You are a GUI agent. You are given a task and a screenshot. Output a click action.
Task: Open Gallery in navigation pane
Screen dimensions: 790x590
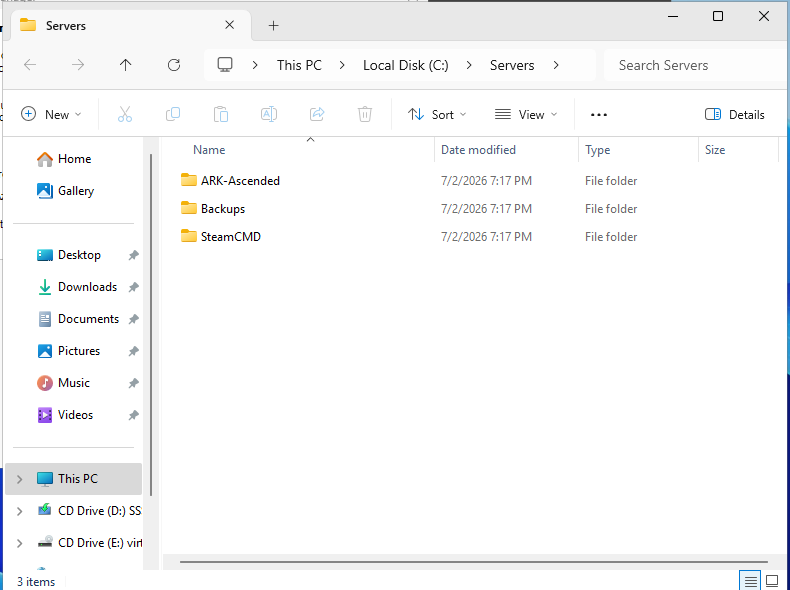(x=76, y=191)
